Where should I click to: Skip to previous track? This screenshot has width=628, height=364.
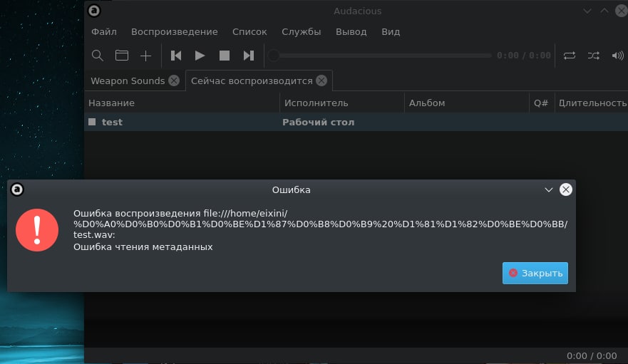coord(176,56)
